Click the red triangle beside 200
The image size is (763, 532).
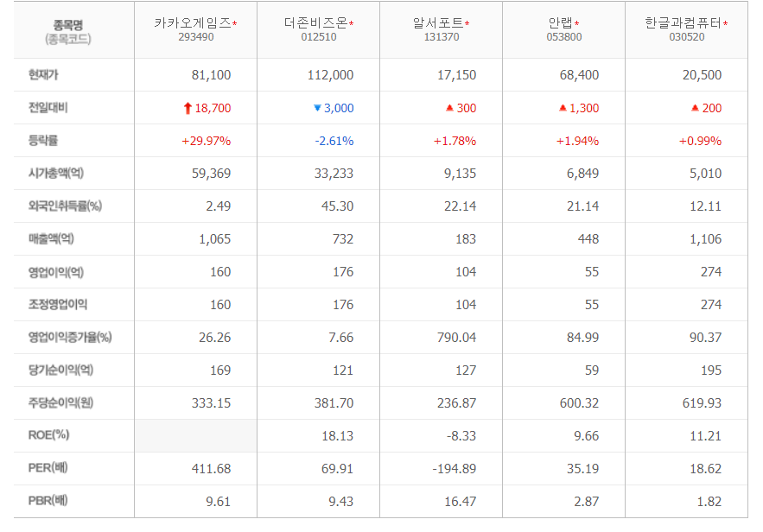(x=696, y=107)
